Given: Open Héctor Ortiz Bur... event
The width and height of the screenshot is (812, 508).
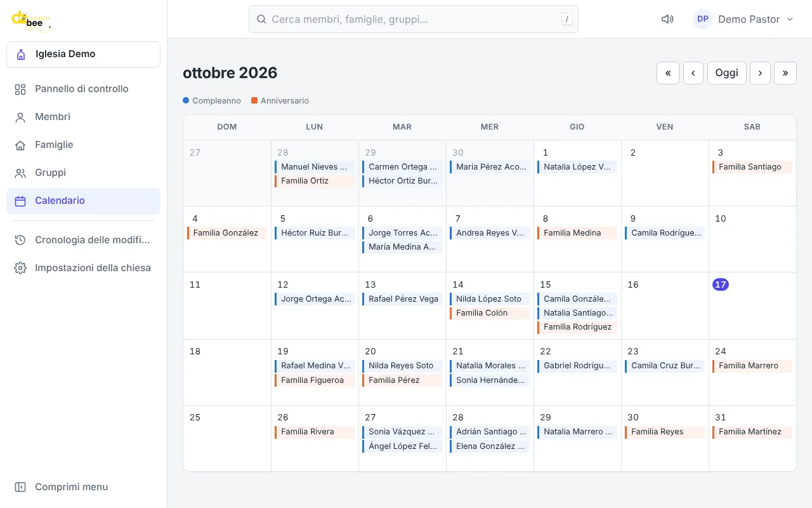Looking at the screenshot, I should [402, 181].
